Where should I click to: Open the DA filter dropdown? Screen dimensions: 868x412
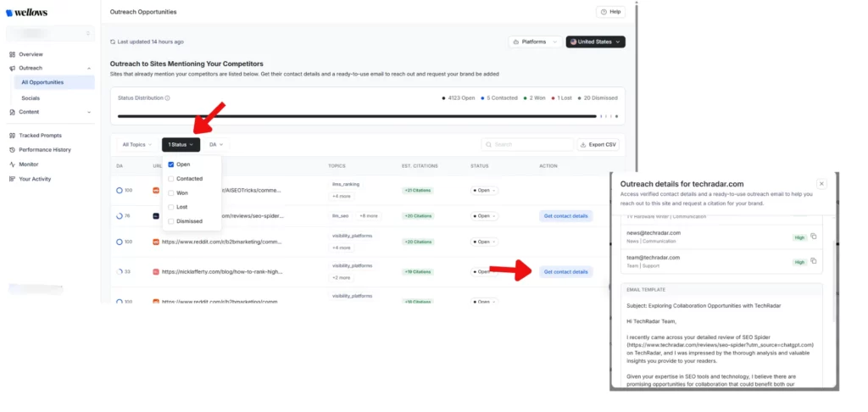click(x=216, y=144)
